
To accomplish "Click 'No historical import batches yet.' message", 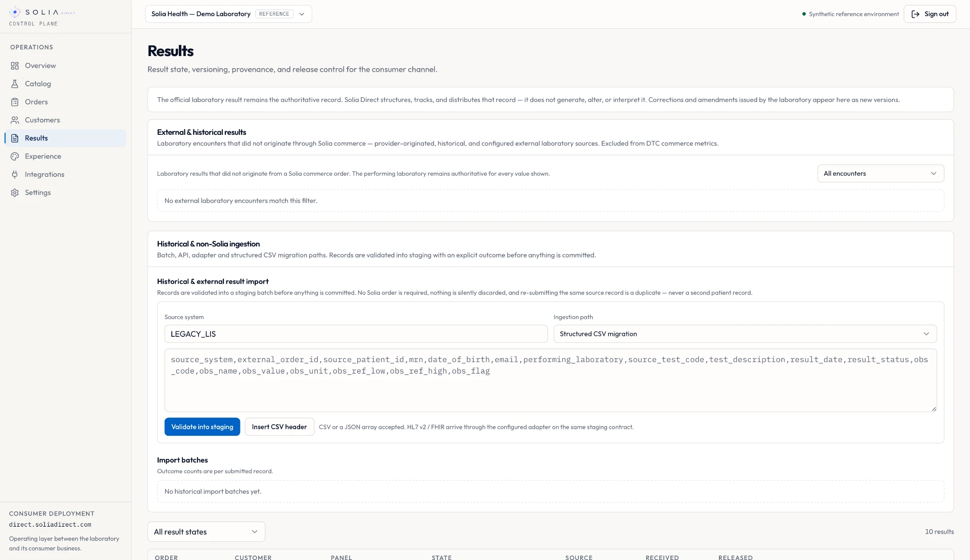I will point(213,491).
